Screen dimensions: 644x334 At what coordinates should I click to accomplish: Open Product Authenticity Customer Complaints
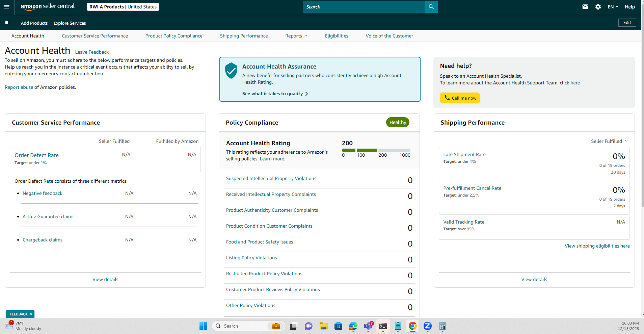(272, 210)
